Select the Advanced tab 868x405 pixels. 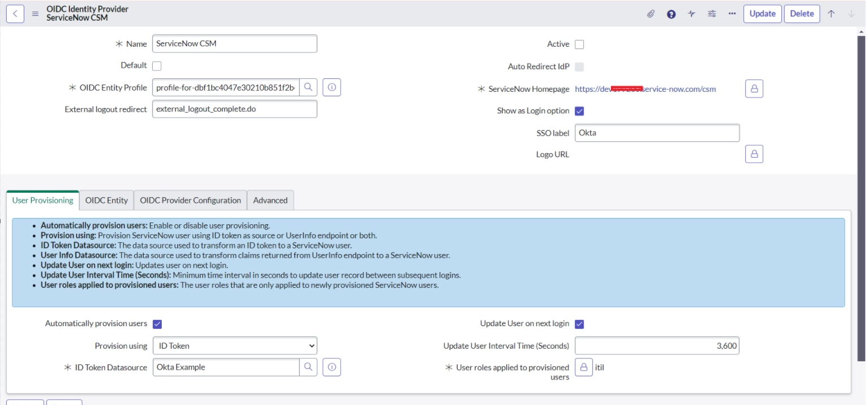(x=271, y=200)
